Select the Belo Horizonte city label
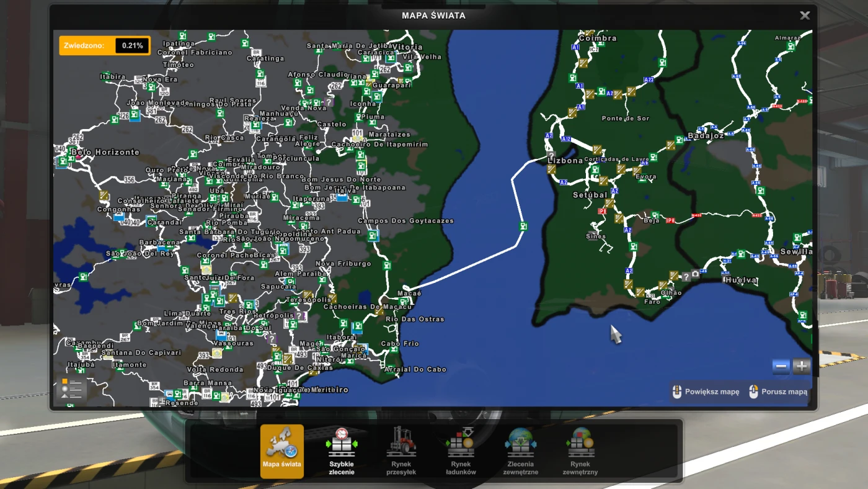 click(x=105, y=152)
